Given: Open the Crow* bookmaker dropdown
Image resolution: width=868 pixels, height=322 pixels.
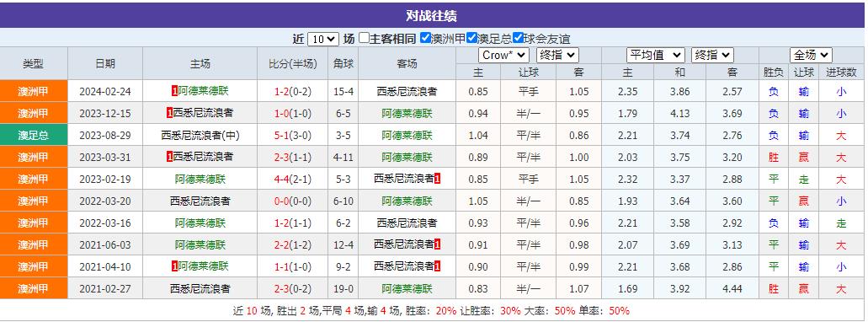Looking at the screenshot, I should [503, 55].
